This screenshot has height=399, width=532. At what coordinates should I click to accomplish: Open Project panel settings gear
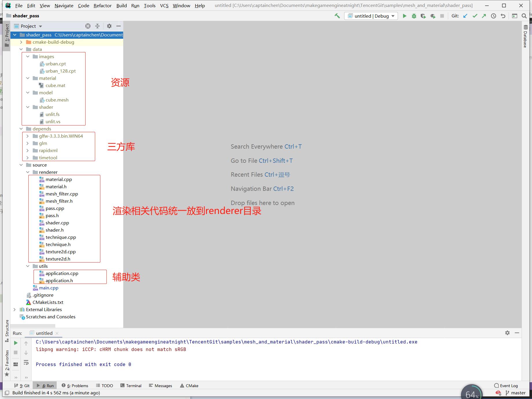pos(109,26)
